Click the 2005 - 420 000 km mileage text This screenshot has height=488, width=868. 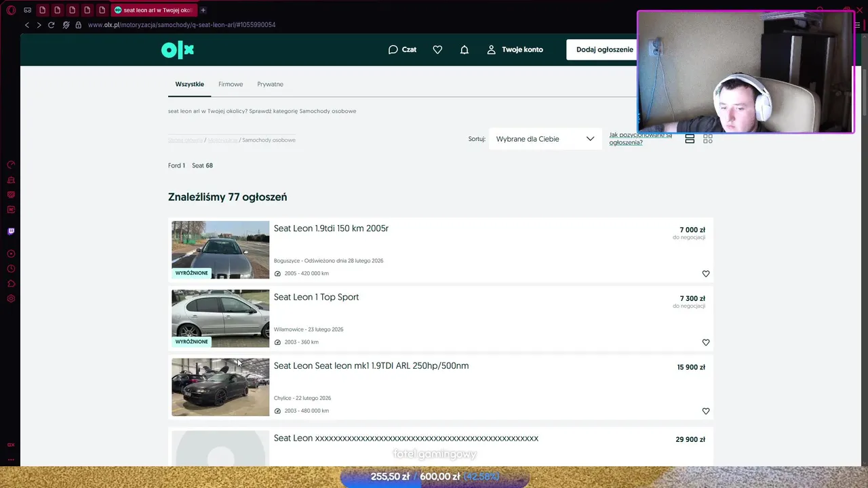click(x=307, y=274)
